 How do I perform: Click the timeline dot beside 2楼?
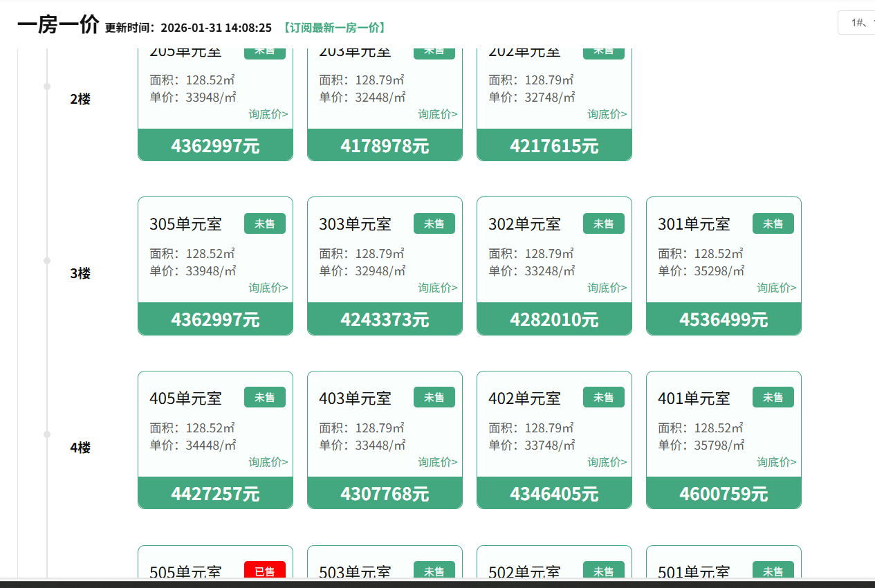(x=47, y=86)
